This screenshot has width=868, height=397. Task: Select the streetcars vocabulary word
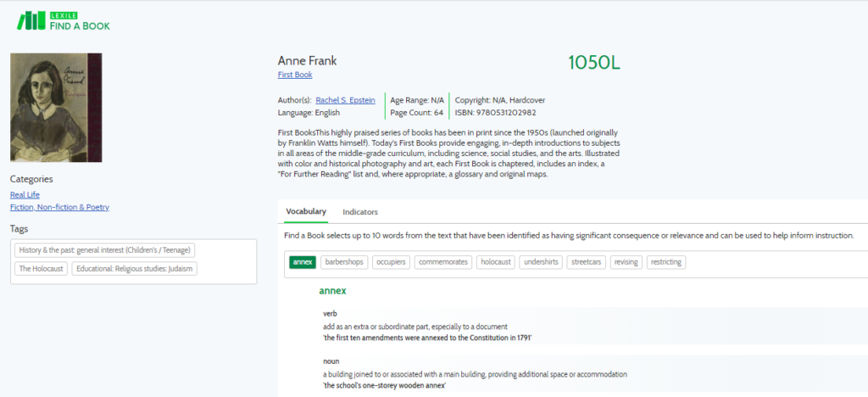coord(587,262)
